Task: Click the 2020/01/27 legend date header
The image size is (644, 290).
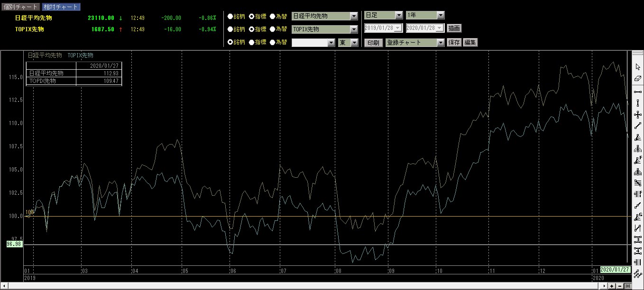Action: click(104, 66)
